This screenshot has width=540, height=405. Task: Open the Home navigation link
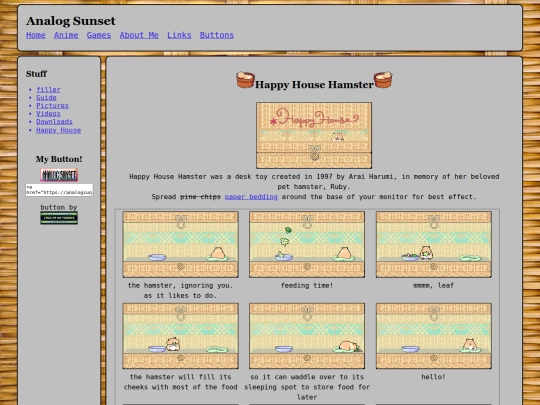click(x=36, y=35)
